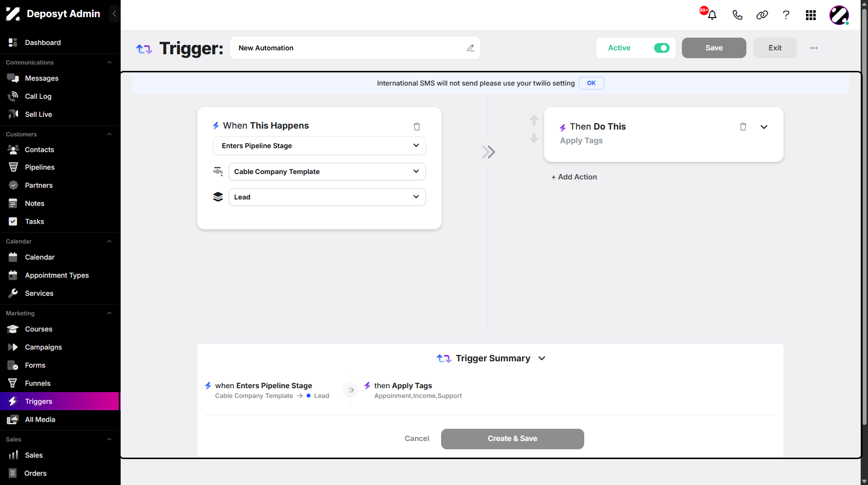The height and width of the screenshot is (485, 868).
Task: Collapse the sidebar with the arrow icon
Action: tap(114, 14)
